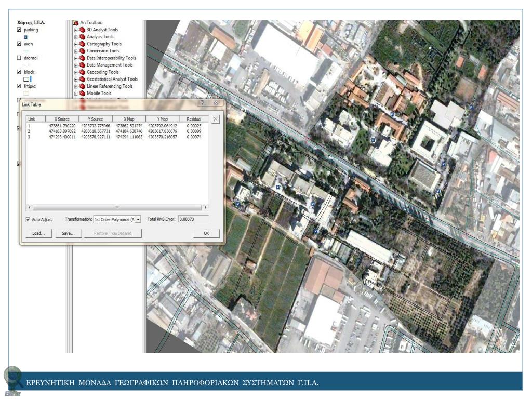Click the Y Map value 4203570.216057
Image resolution: width=532 pixels, height=399 pixels.
[x=163, y=137]
